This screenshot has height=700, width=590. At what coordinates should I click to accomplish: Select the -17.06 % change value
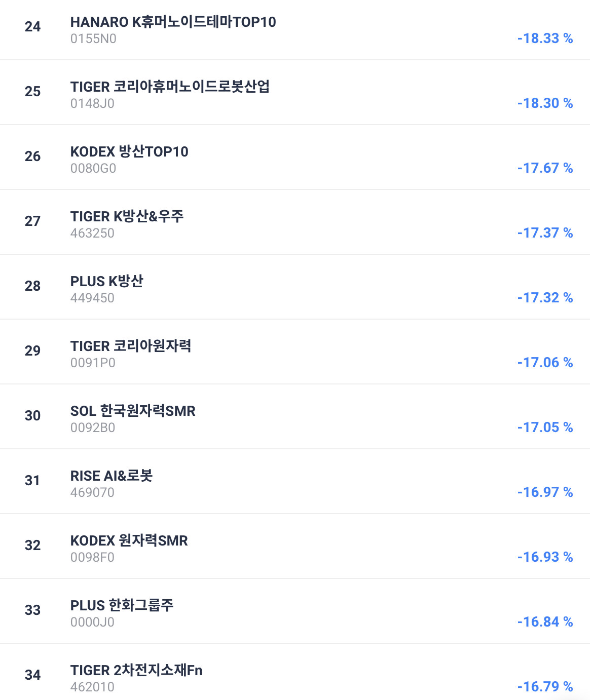coord(545,363)
